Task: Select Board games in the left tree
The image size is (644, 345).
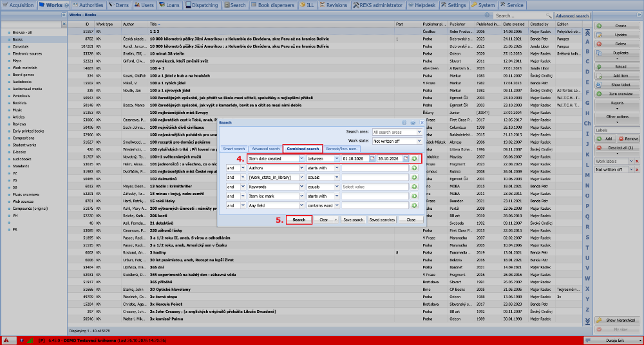Action: point(23,74)
